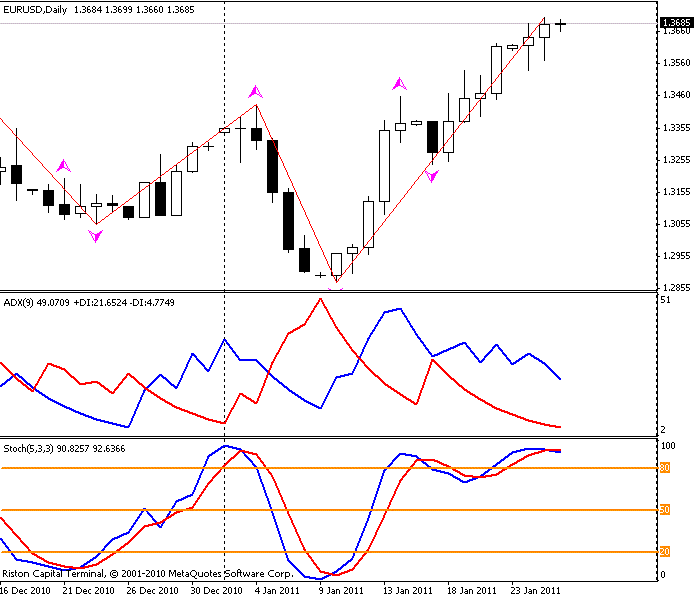Select magenta up fractal arrow near 21 Dec

coord(64,165)
